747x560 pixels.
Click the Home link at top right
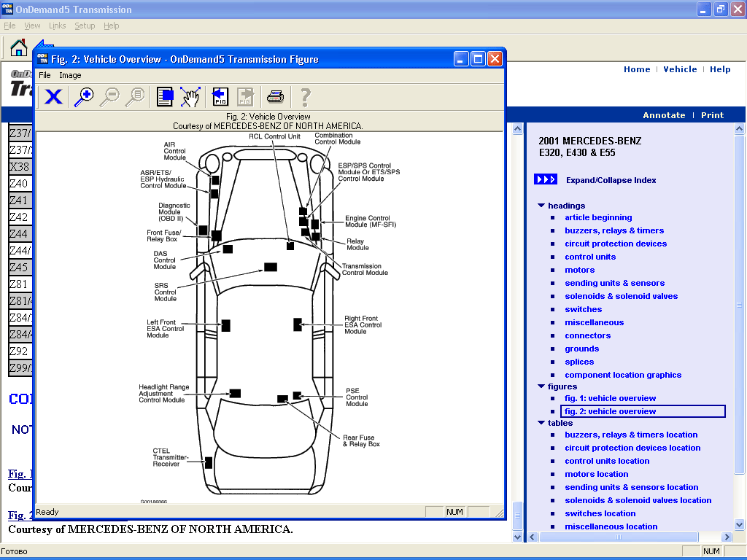click(637, 69)
